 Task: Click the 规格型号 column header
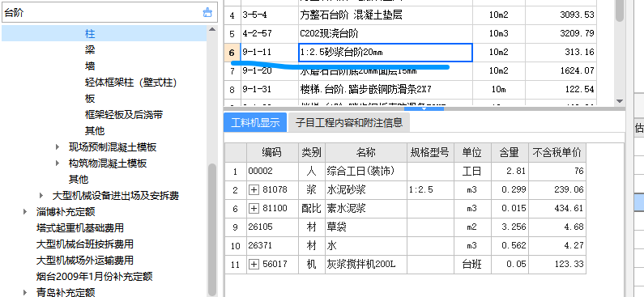[430, 153]
